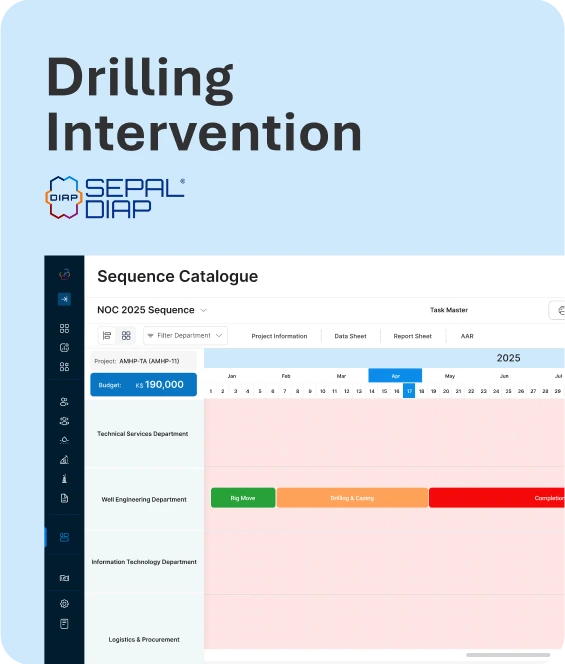Expand the NOC 2025 Sequence chevron
The image size is (565, 664).
[x=204, y=310]
